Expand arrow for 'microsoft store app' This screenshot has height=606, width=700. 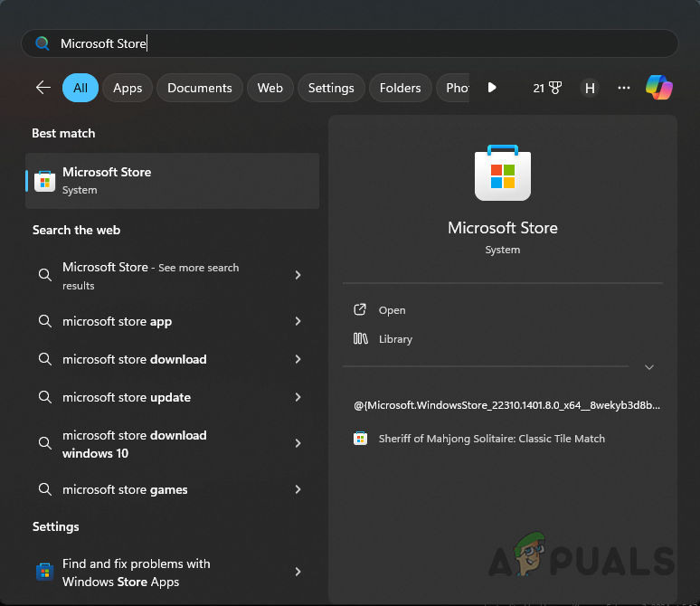coord(298,321)
